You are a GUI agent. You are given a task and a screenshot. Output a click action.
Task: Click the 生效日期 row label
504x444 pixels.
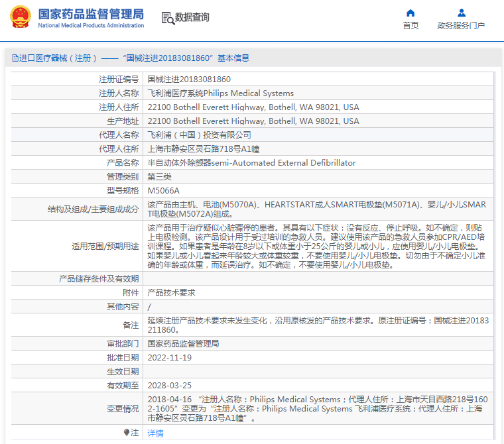[123, 372]
